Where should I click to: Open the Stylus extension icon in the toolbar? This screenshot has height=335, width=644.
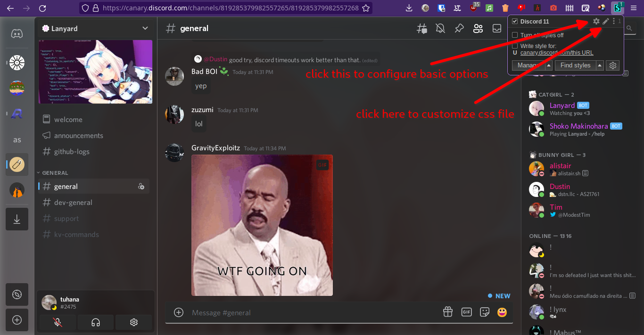617,8
